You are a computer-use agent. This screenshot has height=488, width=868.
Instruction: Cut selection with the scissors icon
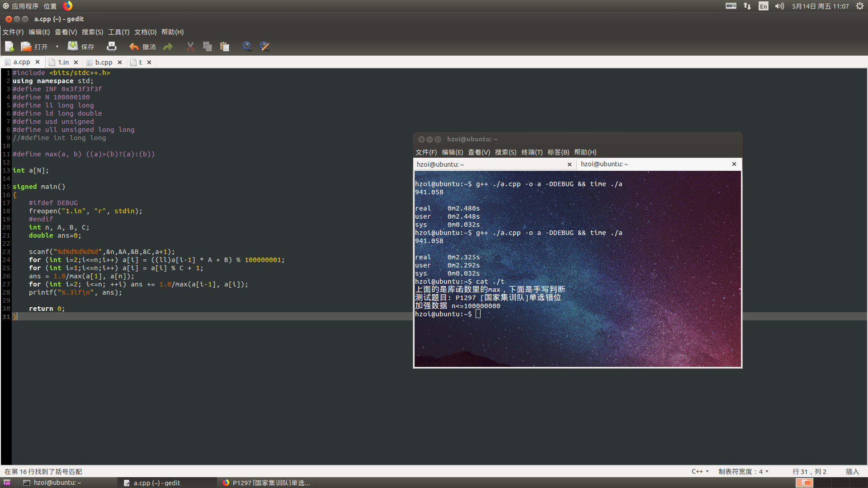point(190,47)
